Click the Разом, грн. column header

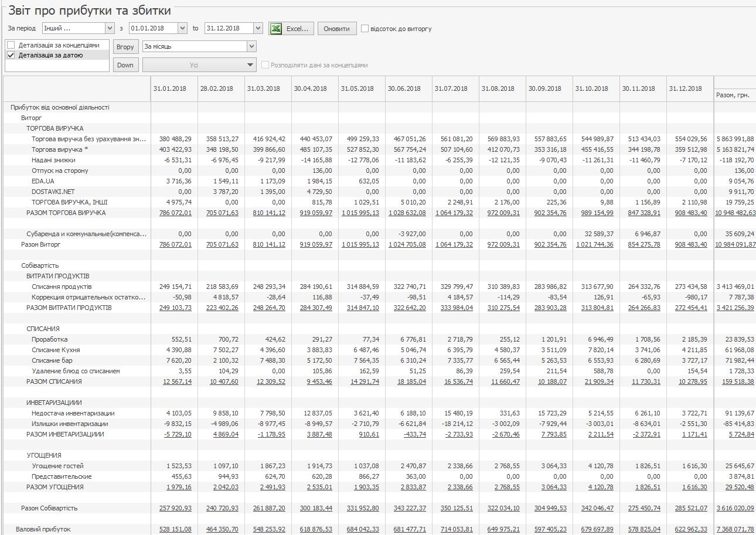(x=735, y=95)
